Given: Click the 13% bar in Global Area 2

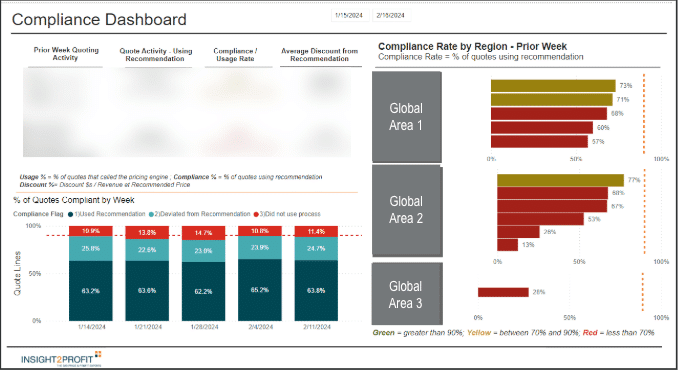Looking at the screenshot, I should 507,245.
